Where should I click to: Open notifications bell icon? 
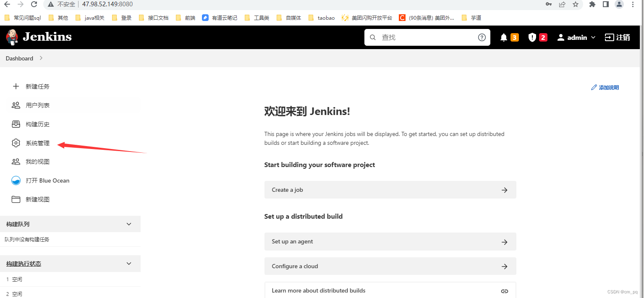(504, 37)
